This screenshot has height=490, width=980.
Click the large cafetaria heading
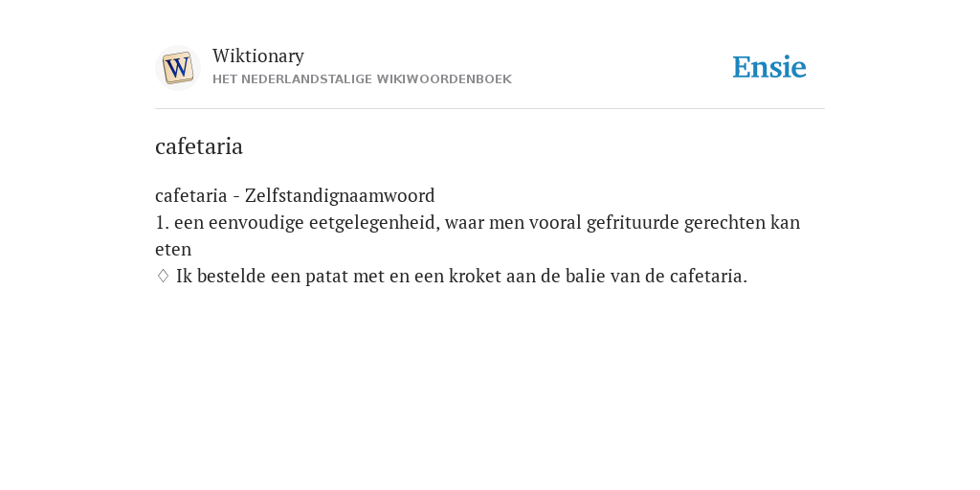[x=199, y=146]
